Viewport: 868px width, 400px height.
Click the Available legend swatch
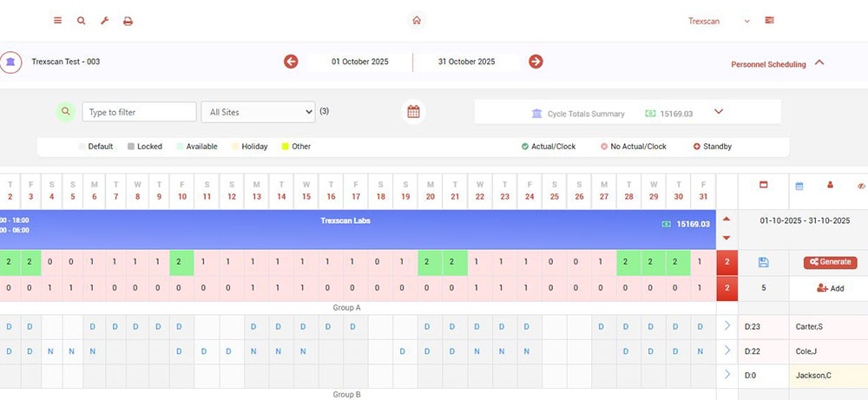coord(180,147)
